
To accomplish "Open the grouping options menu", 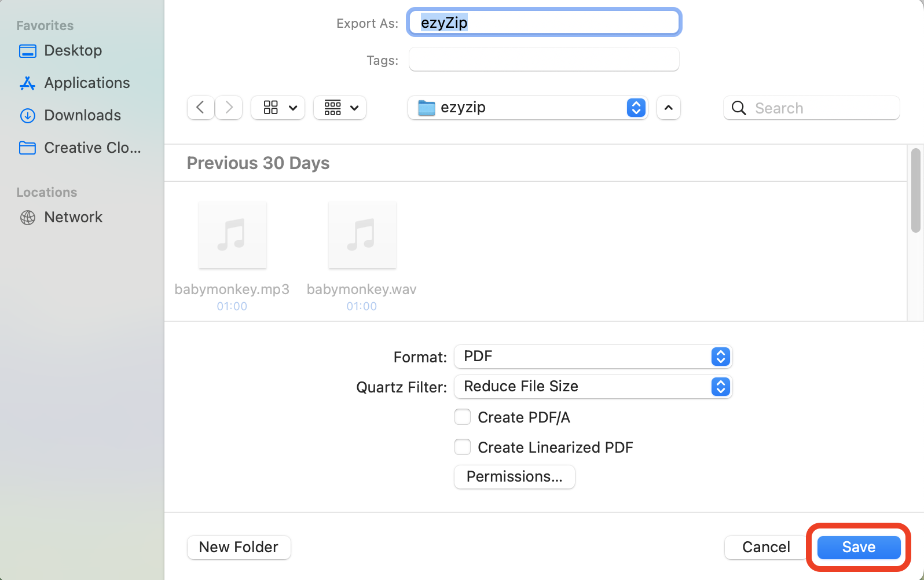I will coord(339,108).
